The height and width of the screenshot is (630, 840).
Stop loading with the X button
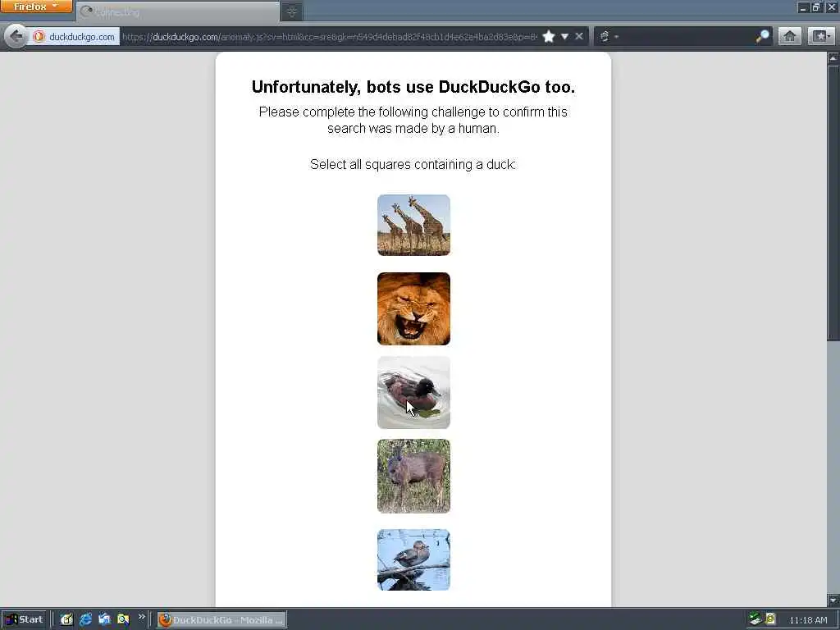coord(579,36)
